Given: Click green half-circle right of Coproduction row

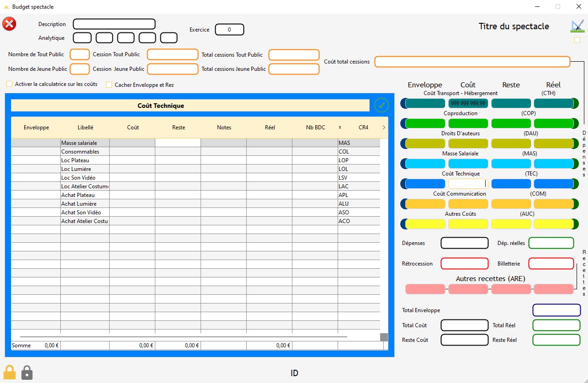Looking at the screenshot, I should (576, 123).
